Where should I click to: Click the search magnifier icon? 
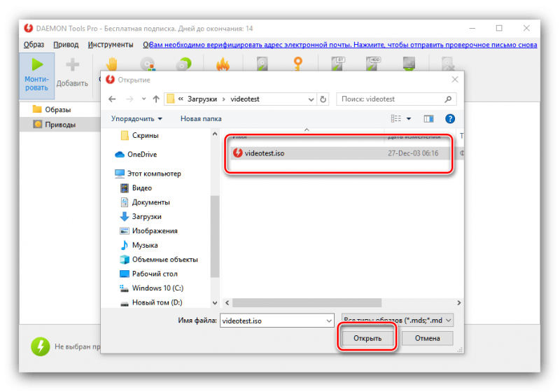pyautogui.click(x=448, y=99)
